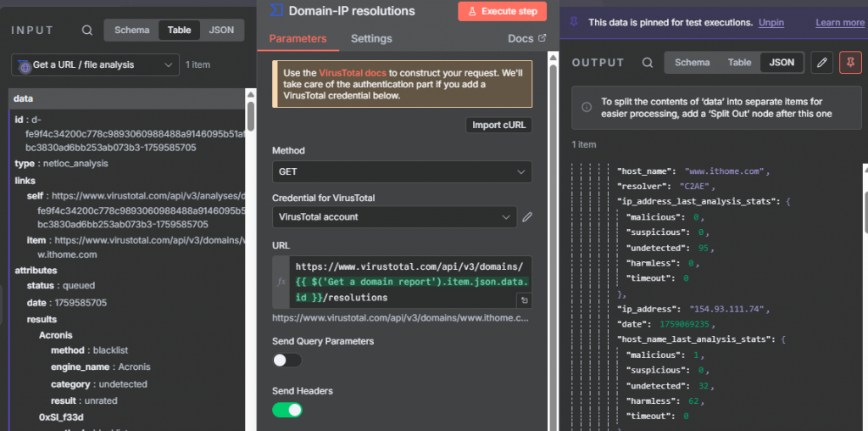Viewport: 868px width, 431px height.
Task: Click the info icon in Split Out hint
Action: pos(587,108)
